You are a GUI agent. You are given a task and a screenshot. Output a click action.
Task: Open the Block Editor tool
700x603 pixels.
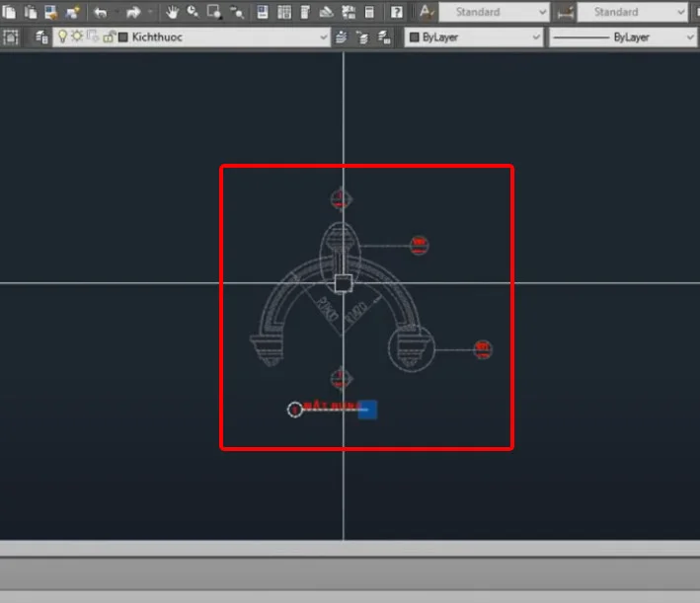72,12
